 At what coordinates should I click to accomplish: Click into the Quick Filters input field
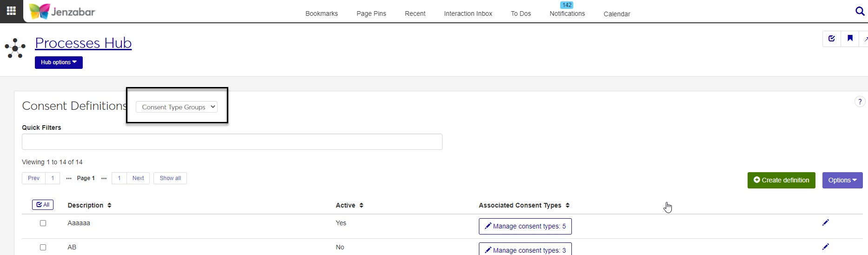point(232,142)
